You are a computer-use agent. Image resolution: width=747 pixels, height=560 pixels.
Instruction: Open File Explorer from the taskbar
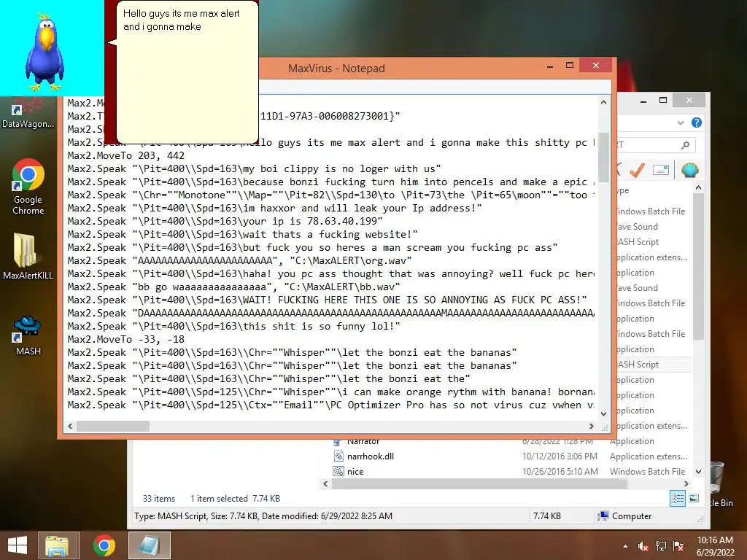[x=57, y=545]
